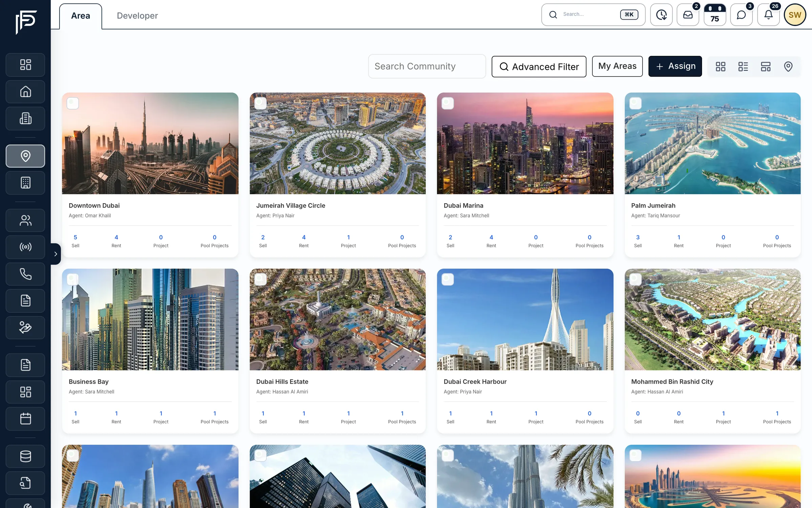
Task: Open the home icon in sidebar
Action: pos(25,91)
